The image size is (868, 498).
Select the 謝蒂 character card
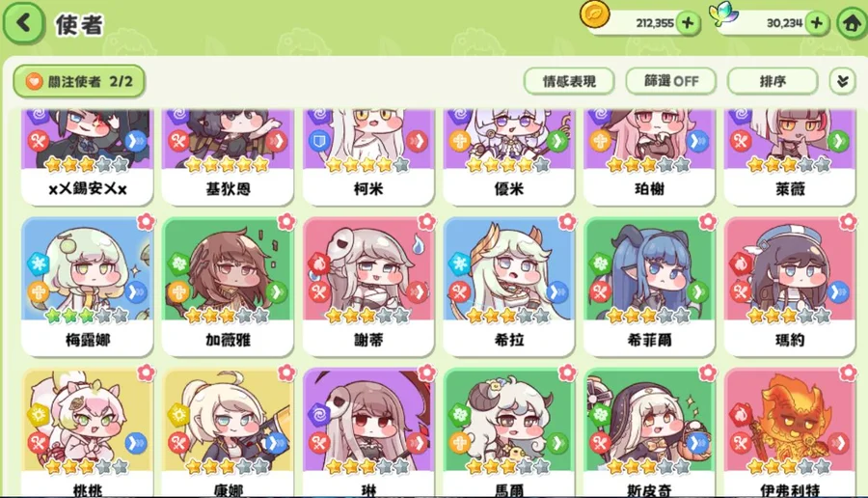tap(368, 287)
